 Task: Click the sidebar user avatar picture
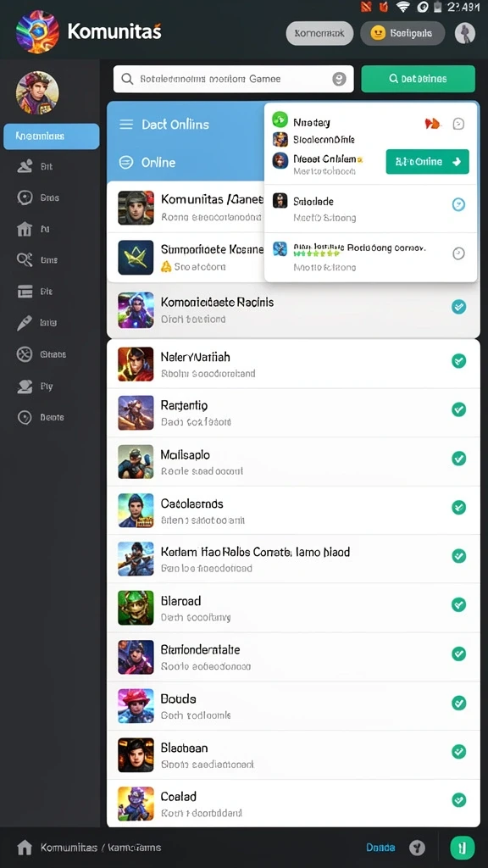pyautogui.click(x=37, y=92)
